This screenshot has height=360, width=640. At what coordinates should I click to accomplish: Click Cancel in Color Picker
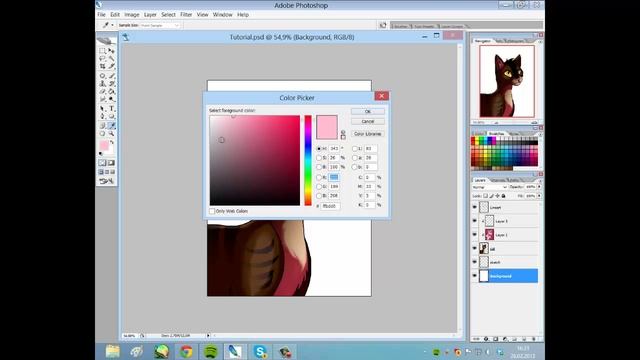tap(367, 121)
